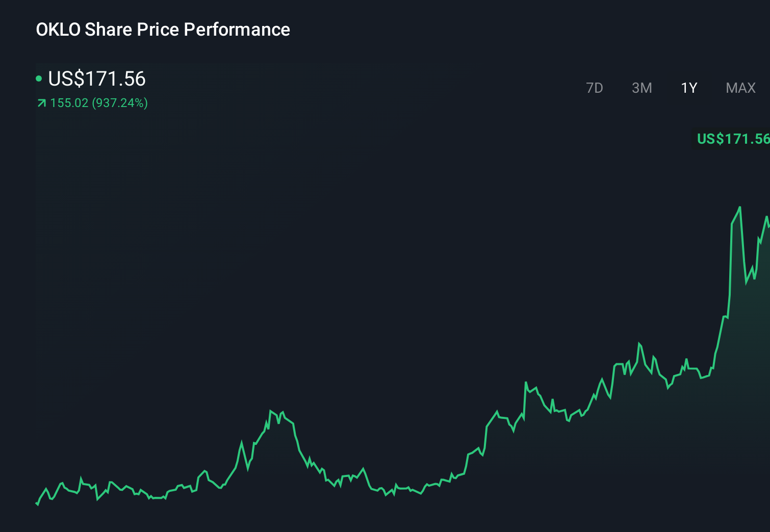770x532 pixels.
Task: Click the large US$171.56 current price
Action: click(97, 79)
